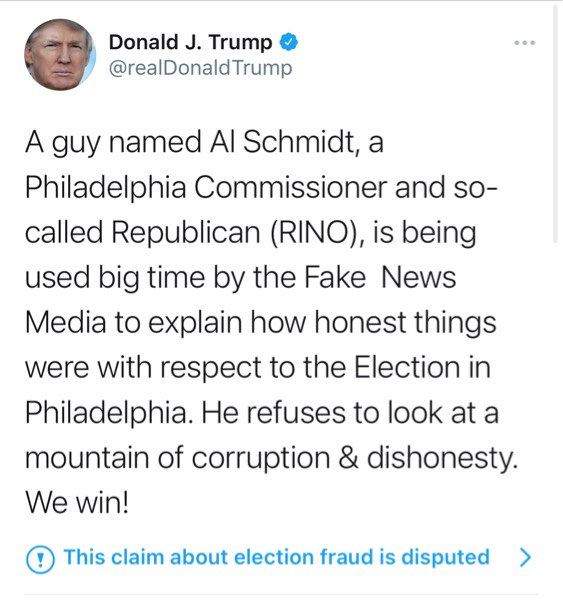
Task: Click "He refuses to look" in the tweet
Action: pos(321,412)
